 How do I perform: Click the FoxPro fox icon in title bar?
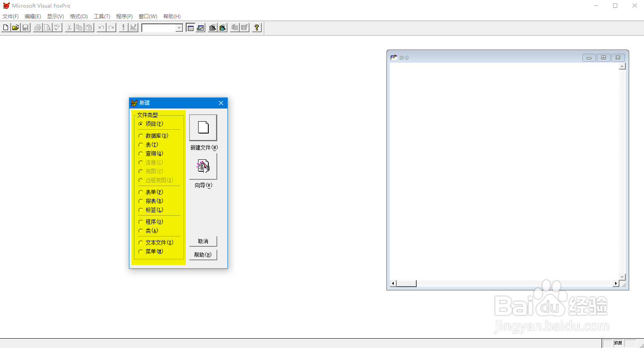click(x=6, y=6)
